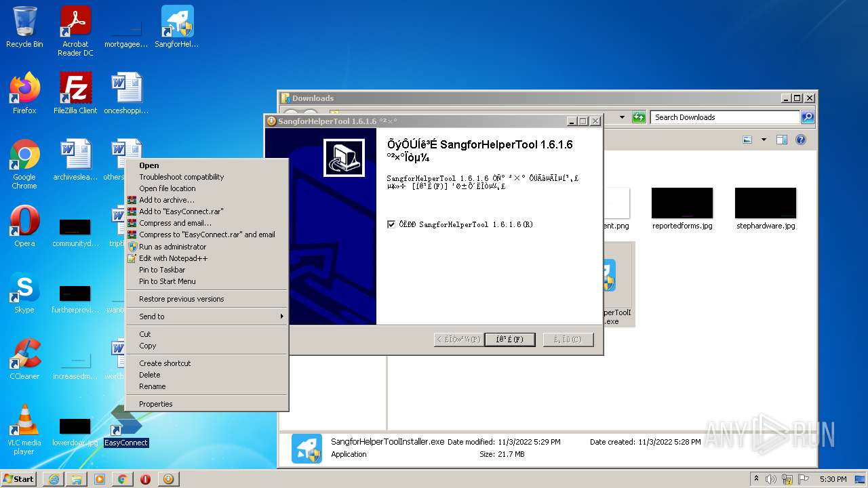The image size is (868, 488).
Task: Select the reportedforms.jpg thumbnail
Action: [682, 209]
